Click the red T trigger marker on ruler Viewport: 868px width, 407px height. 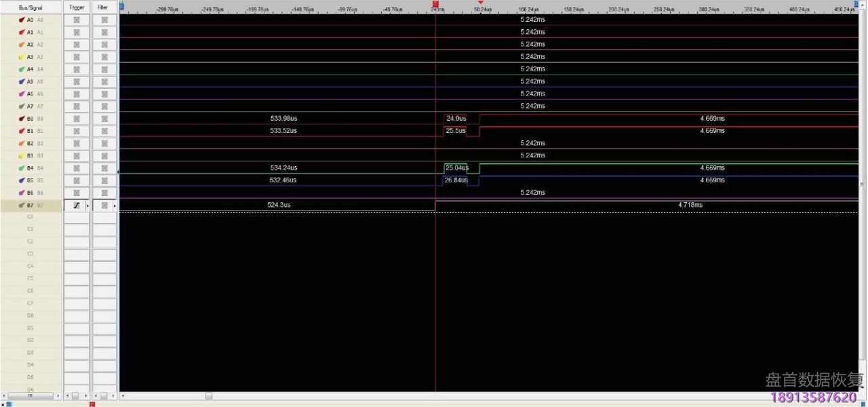click(x=435, y=4)
